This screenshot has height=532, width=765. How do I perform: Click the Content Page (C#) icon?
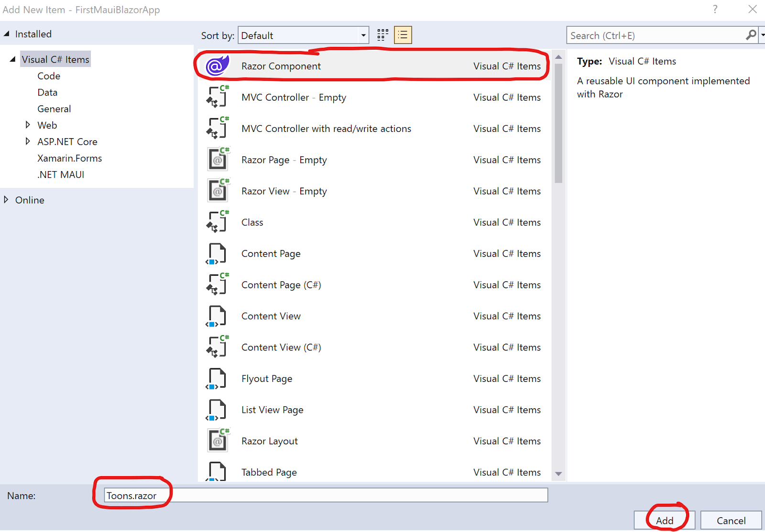click(218, 284)
